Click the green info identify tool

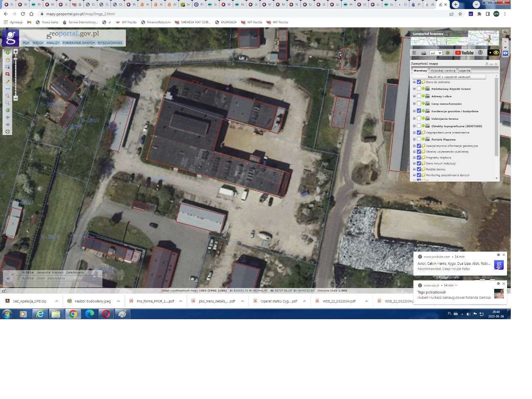point(7,52)
